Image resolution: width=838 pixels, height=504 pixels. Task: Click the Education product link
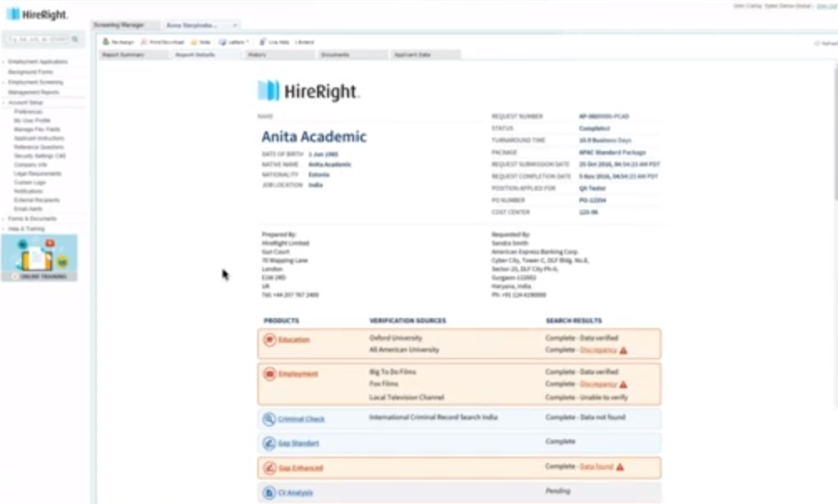click(x=294, y=340)
